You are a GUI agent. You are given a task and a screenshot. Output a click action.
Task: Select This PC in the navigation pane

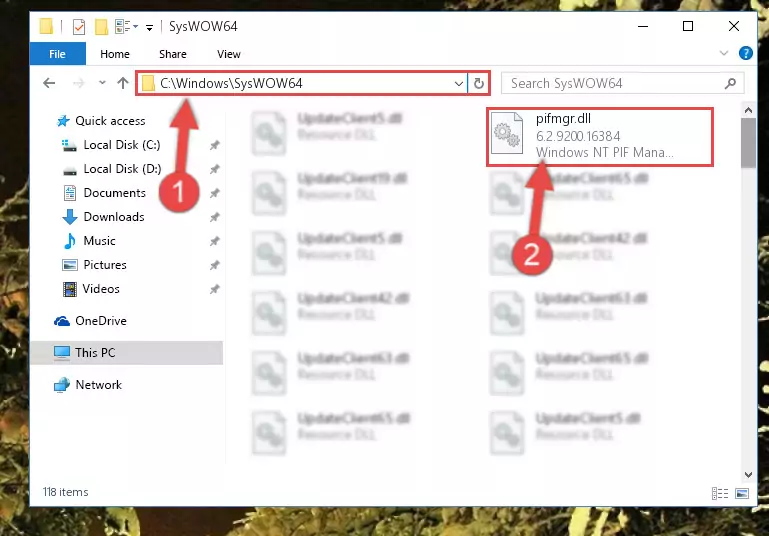tap(127, 353)
